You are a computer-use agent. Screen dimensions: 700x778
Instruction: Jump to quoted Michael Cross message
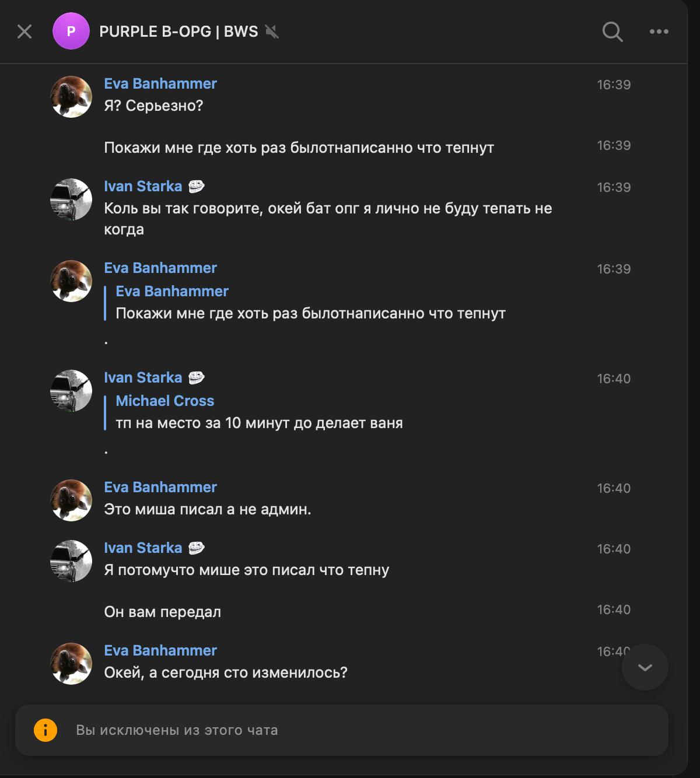259,412
